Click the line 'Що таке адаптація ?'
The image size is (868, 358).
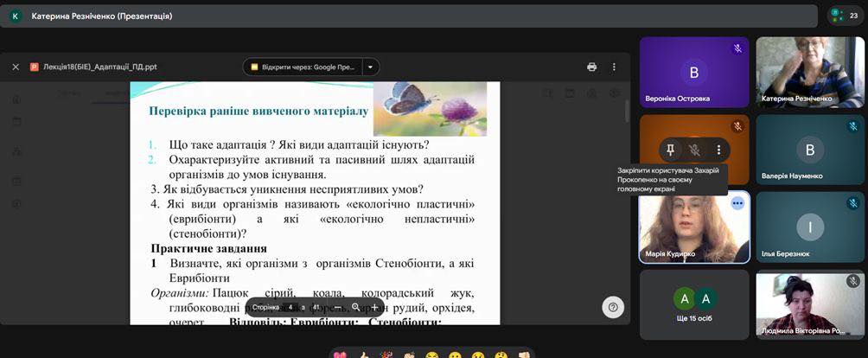[220, 145]
